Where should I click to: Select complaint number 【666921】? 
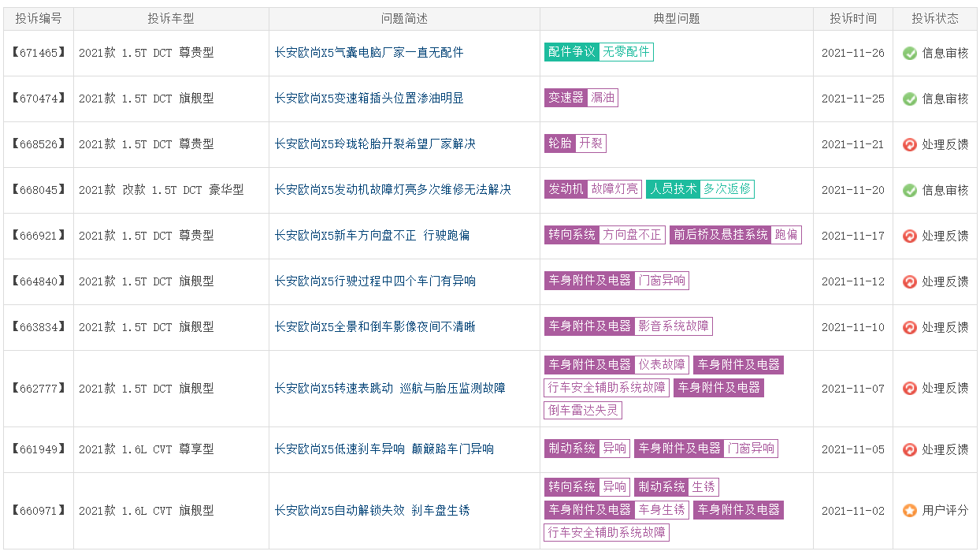[39, 236]
